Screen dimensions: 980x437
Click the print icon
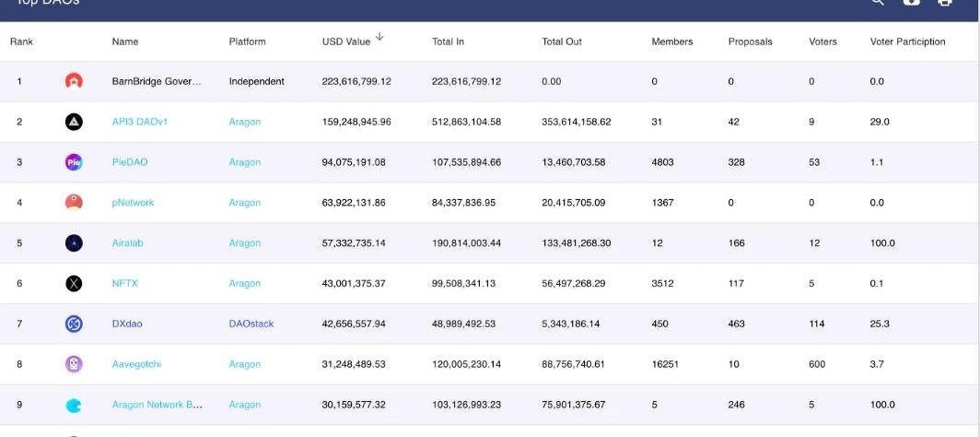click(944, 3)
